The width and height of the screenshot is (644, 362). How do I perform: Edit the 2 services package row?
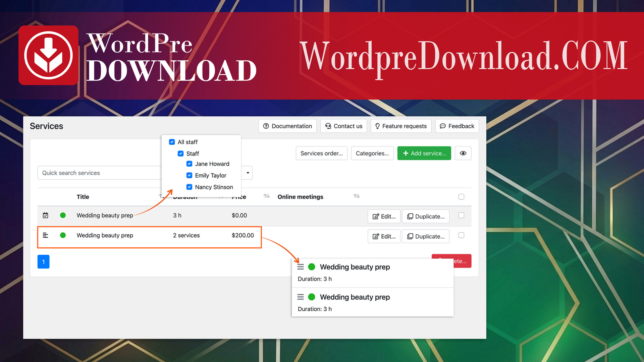(384, 236)
